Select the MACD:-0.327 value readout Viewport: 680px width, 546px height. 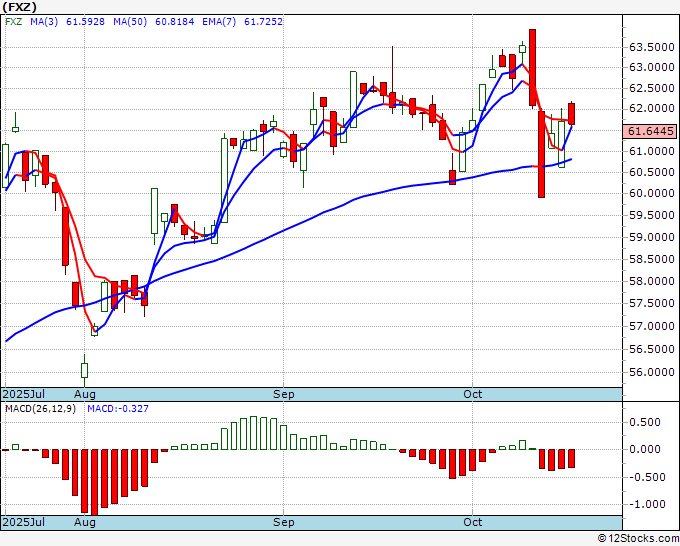[x=118, y=409]
